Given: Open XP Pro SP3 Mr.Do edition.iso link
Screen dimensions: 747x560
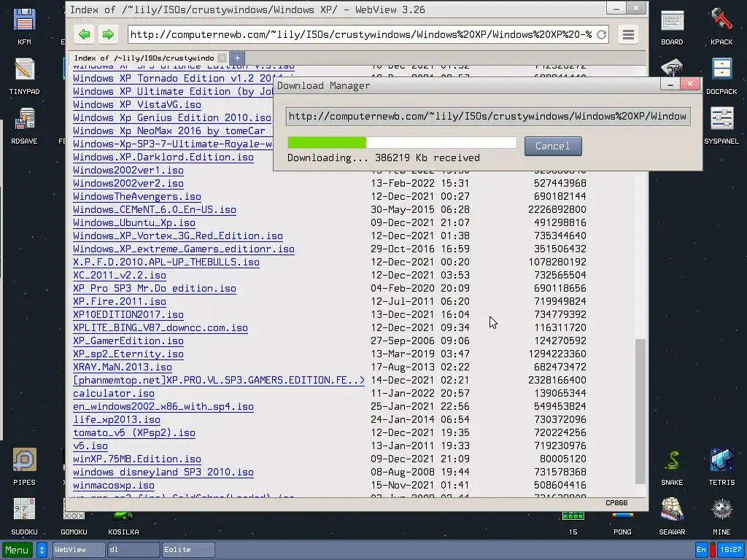Looking at the screenshot, I should (155, 289).
